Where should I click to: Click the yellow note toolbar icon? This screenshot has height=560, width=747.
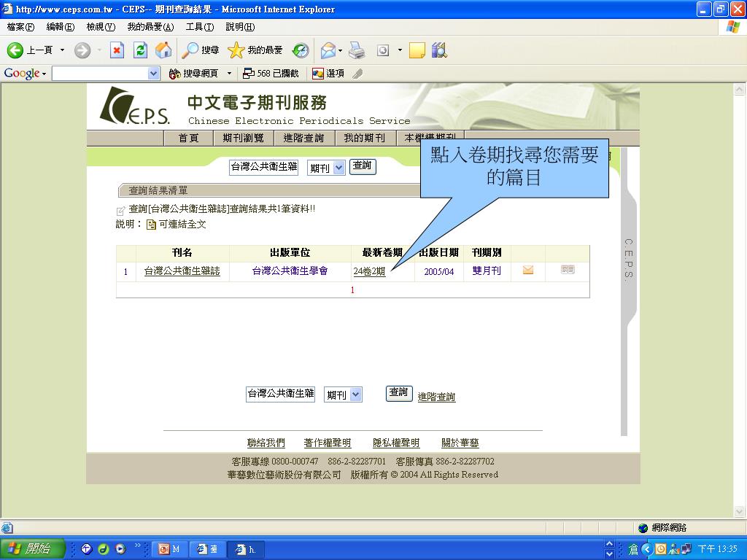[417, 50]
